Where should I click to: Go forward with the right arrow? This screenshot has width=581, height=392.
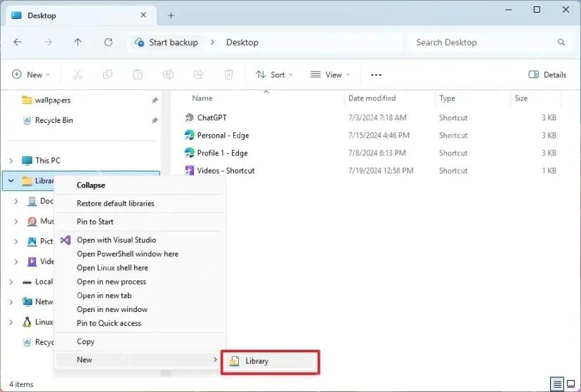[x=48, y=42]
